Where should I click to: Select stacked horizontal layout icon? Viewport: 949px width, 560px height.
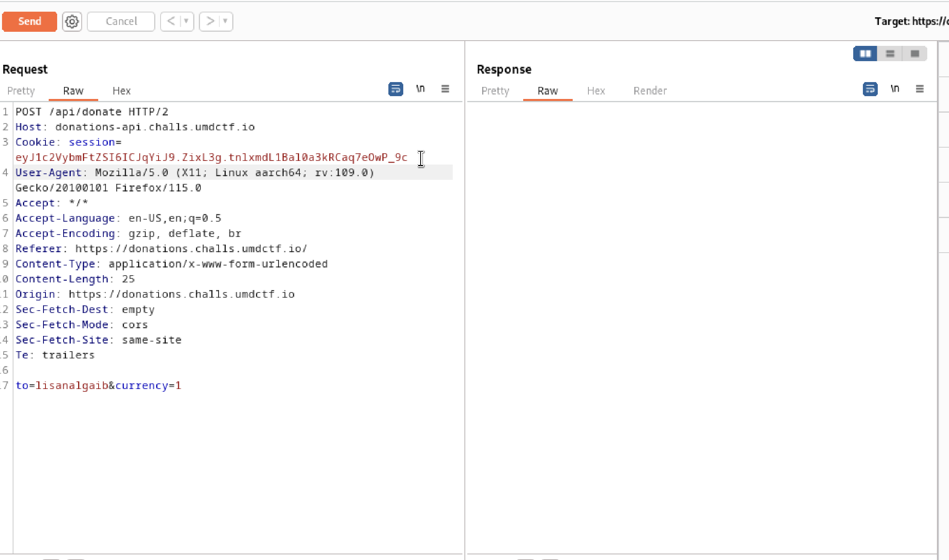click(x=890, y=54)
